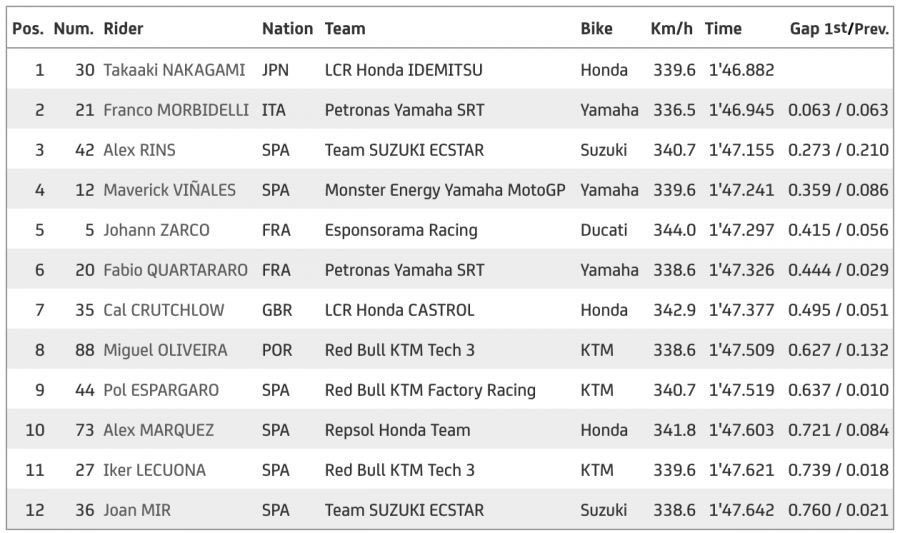Click the Team column header

point(345,29)
